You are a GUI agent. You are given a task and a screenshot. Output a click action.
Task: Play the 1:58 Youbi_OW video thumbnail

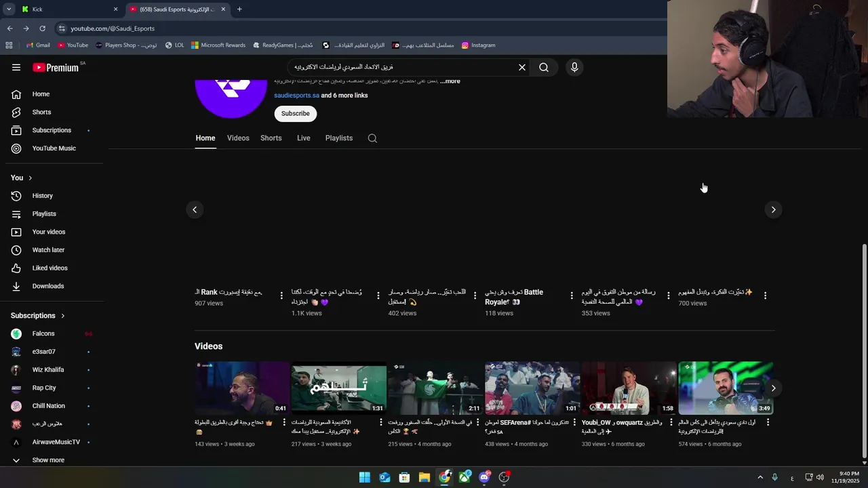[629, 388]
